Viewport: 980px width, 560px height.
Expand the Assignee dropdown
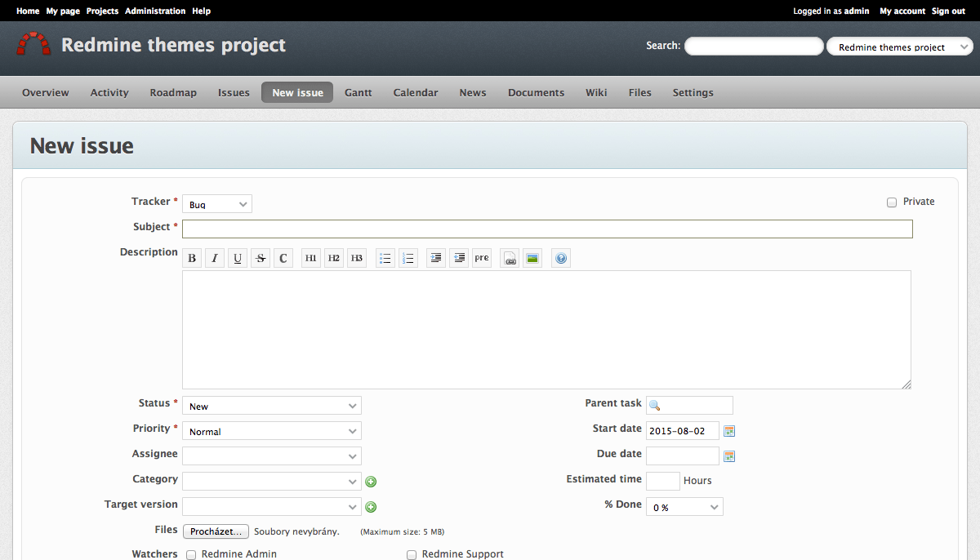[272, 456]
